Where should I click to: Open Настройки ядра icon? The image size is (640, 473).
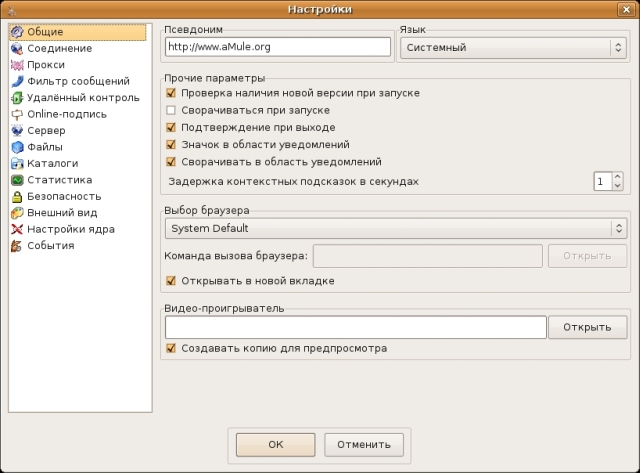[16, 229]
